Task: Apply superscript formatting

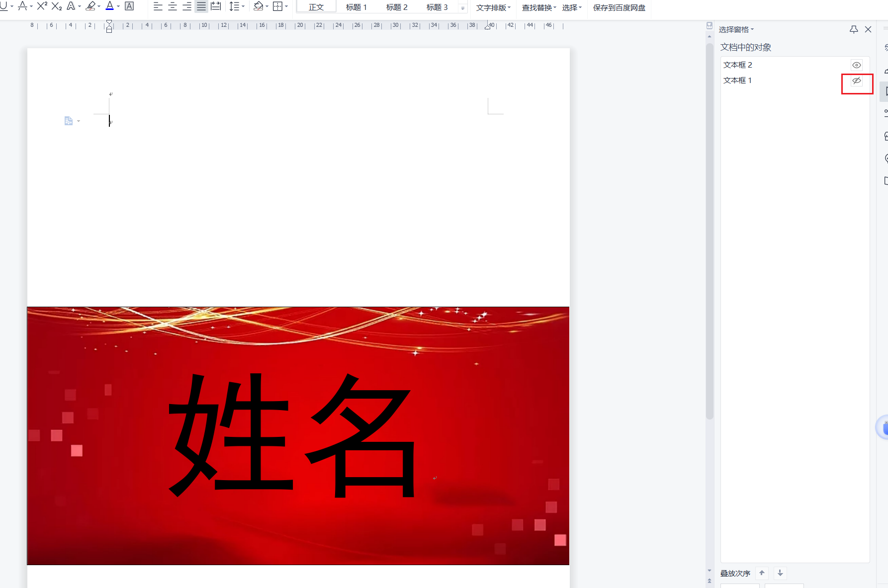Action: (42, 6)
